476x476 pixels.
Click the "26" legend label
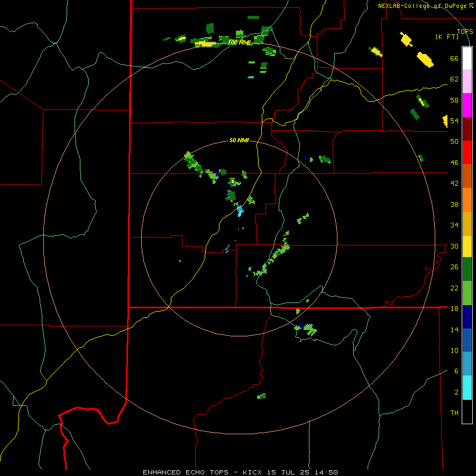(x=454, y=267)
